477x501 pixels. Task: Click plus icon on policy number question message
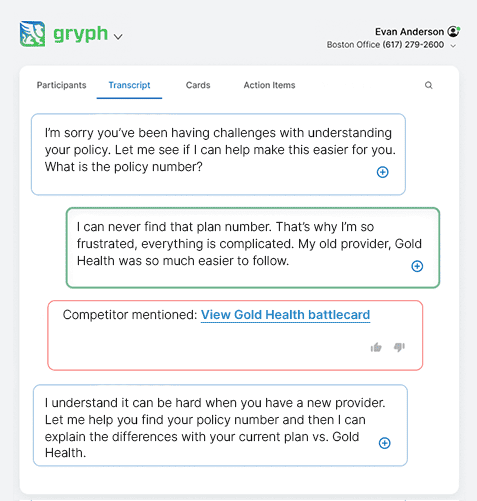[x=383, y=172]
